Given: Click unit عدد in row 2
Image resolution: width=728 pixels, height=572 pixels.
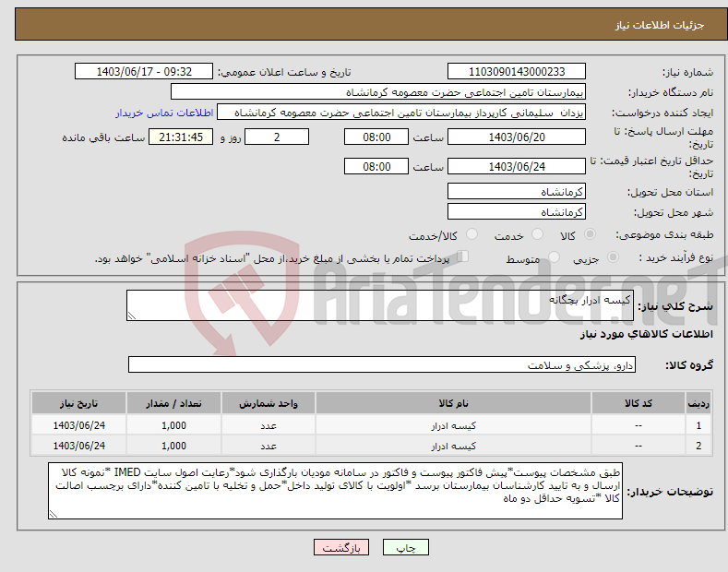Looking at the screenshot, I should pyautogui.click(x=269, y=447).
